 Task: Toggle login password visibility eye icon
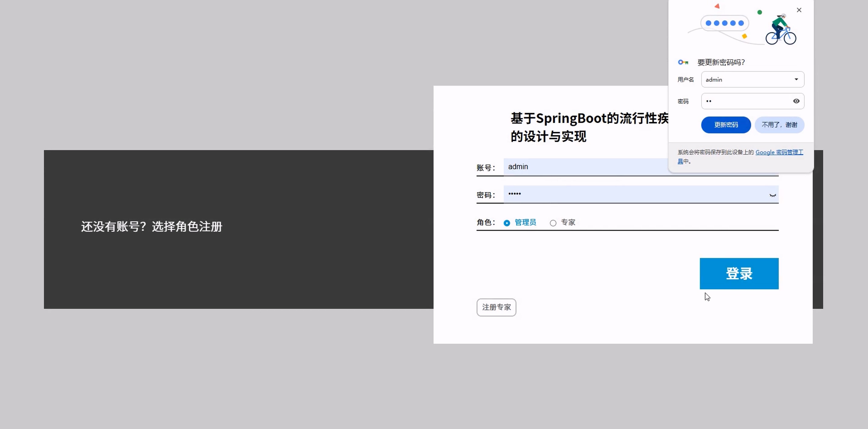pyautogui.click(x=772, y=195)
